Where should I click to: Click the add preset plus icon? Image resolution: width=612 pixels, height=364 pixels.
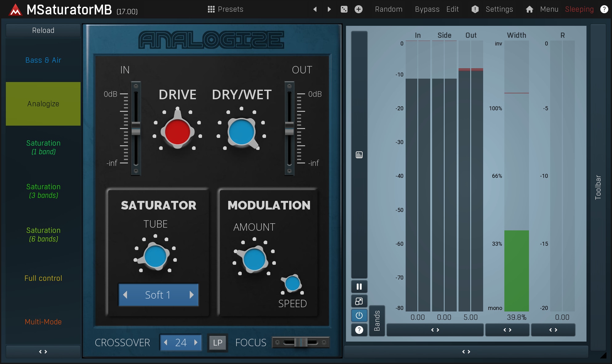(x=358, y=9)
